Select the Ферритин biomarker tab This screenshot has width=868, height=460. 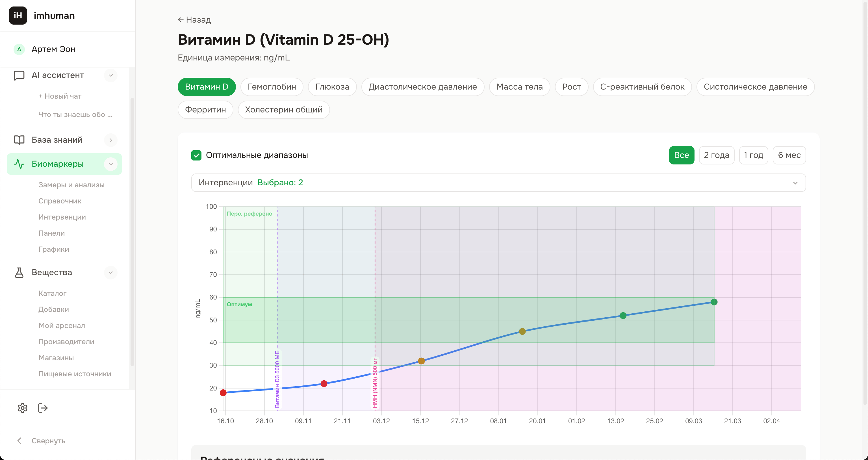pyautogui.click(x=205, y=110)
